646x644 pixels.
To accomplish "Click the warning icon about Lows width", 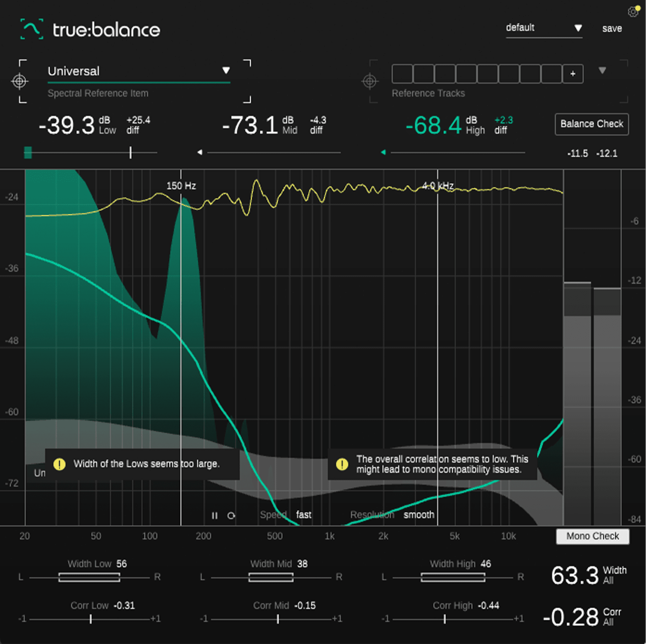I will pyautogui.click(x=60, y=464).
